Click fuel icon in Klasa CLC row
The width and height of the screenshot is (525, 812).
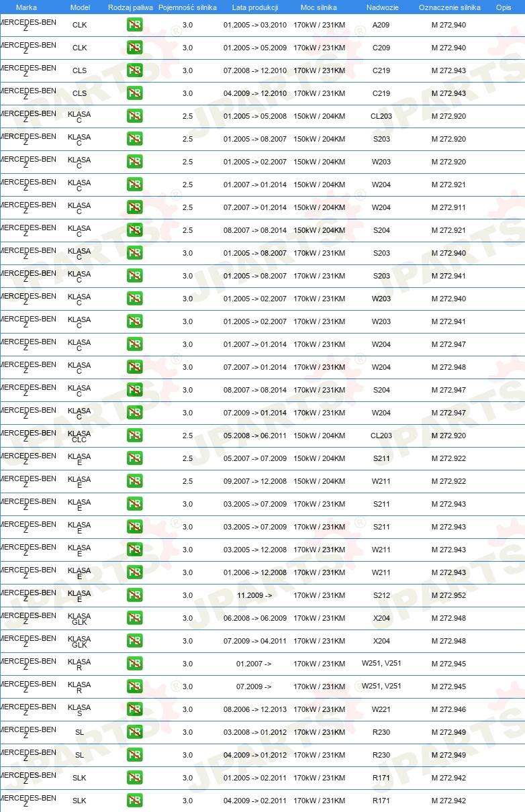(134, 436)
